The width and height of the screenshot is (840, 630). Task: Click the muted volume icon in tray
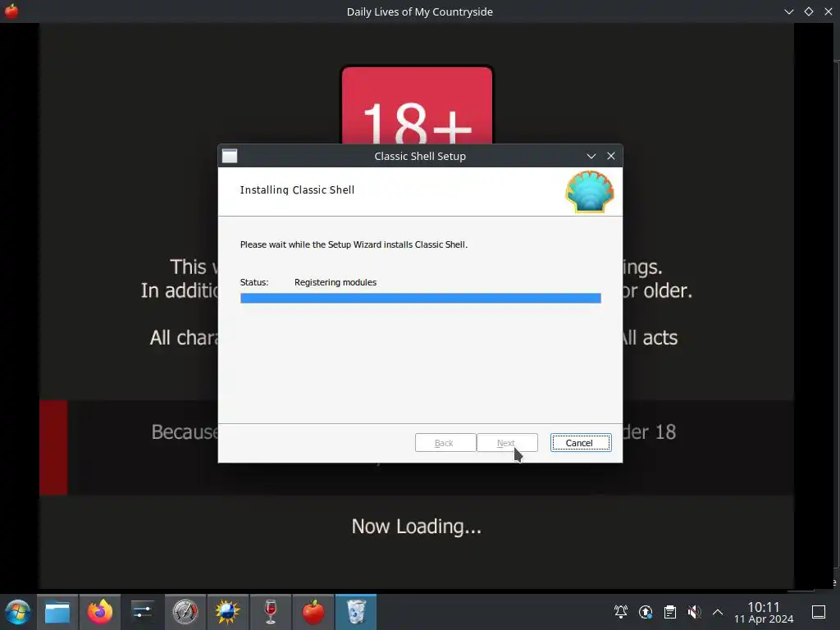[x=694, y=612]
